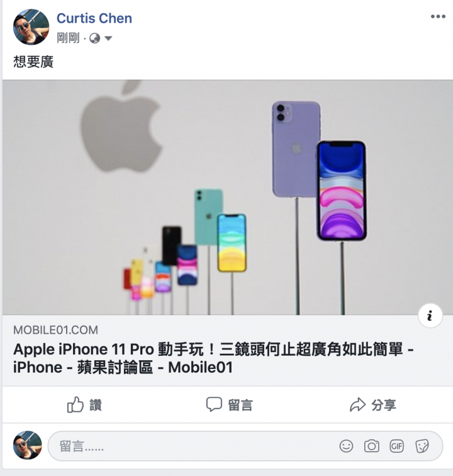This screenshot has height=476, width=453.
Task: Focus the 留言 comment input field
Action: pyautogui.click(x=245, y=446)
